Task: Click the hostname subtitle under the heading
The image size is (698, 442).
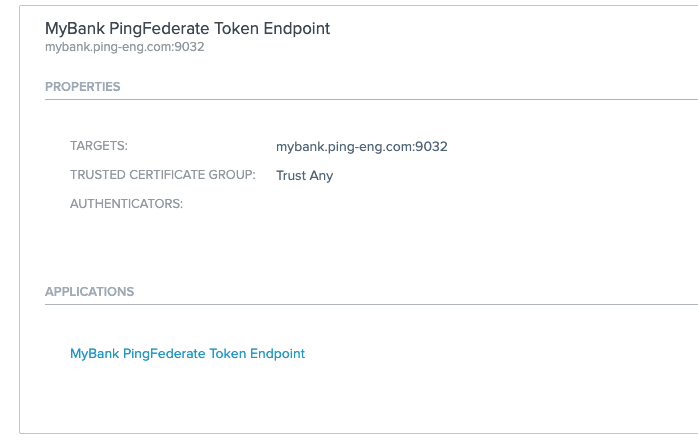Action: coord(125,46)
